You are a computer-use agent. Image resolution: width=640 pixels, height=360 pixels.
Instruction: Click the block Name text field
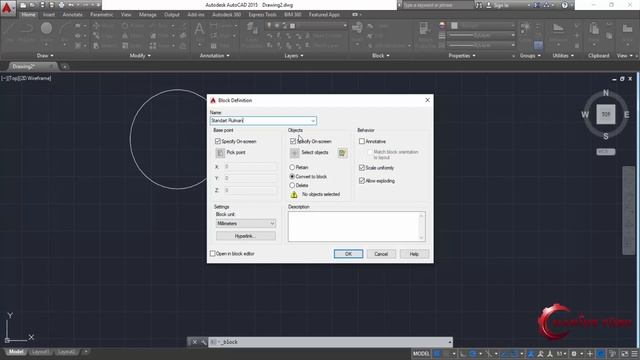(x=260, y=121)
